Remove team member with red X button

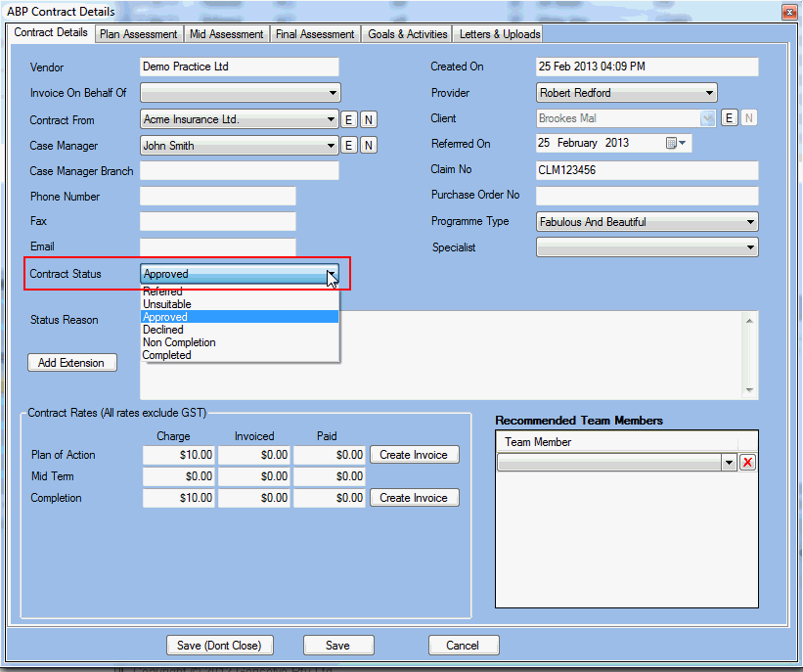[747, 463]
